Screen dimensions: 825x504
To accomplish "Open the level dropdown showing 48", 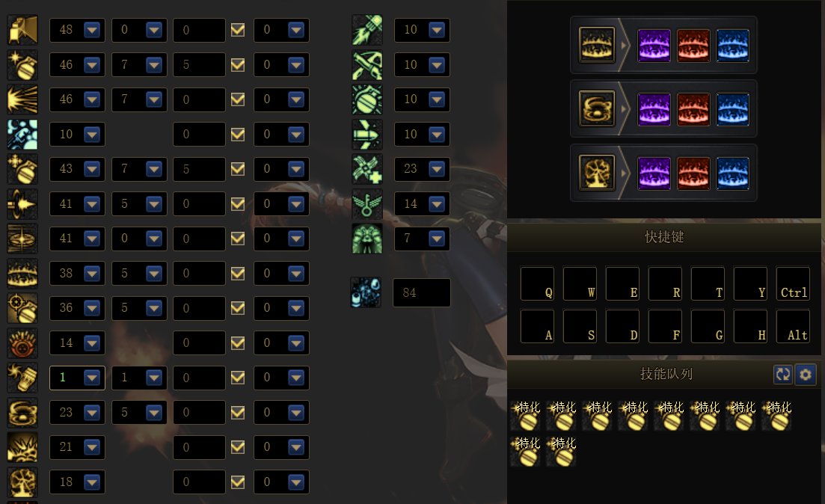I will point(77,30).
